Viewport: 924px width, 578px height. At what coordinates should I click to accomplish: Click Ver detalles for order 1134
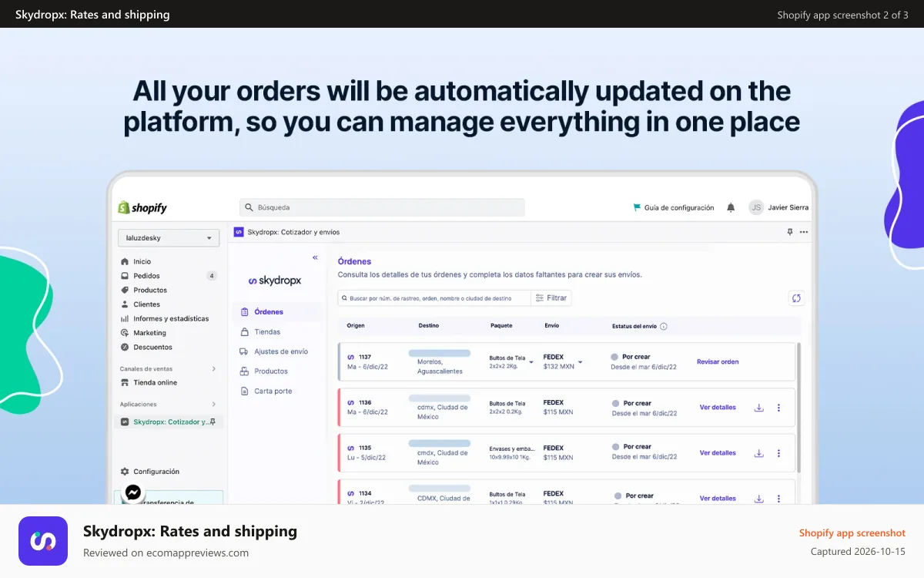click(x=718, y=499)
